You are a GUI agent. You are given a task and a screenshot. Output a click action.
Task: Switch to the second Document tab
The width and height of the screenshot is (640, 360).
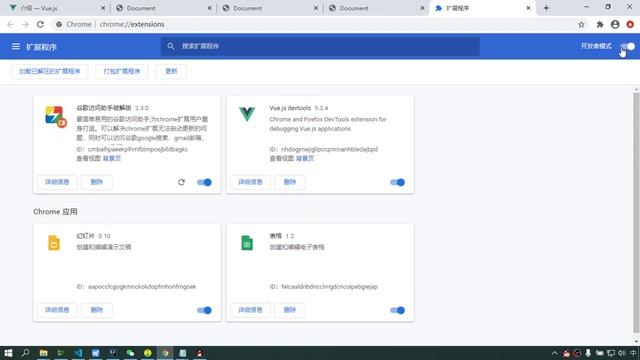tap(269, 8)
